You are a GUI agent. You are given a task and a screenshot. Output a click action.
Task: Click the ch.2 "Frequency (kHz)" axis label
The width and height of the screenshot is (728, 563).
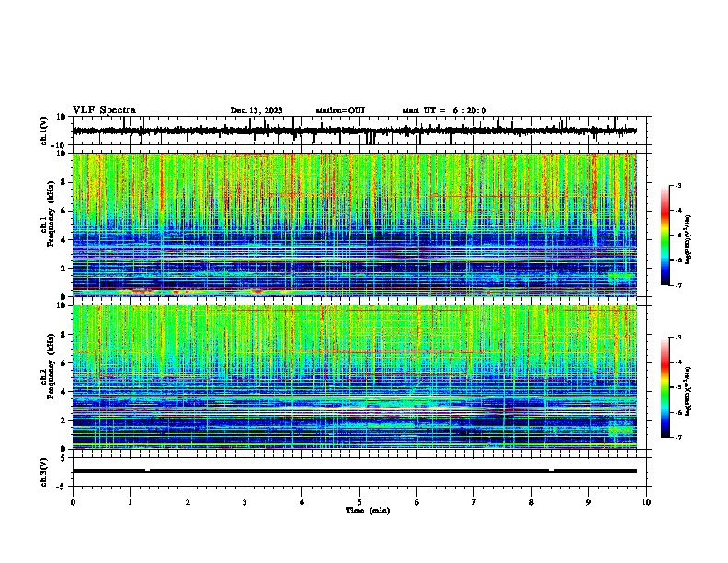51,366
